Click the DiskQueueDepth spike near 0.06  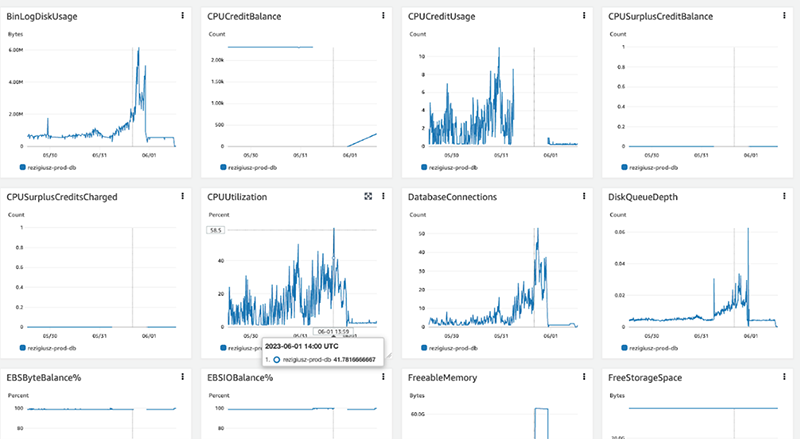coord(748,229)
